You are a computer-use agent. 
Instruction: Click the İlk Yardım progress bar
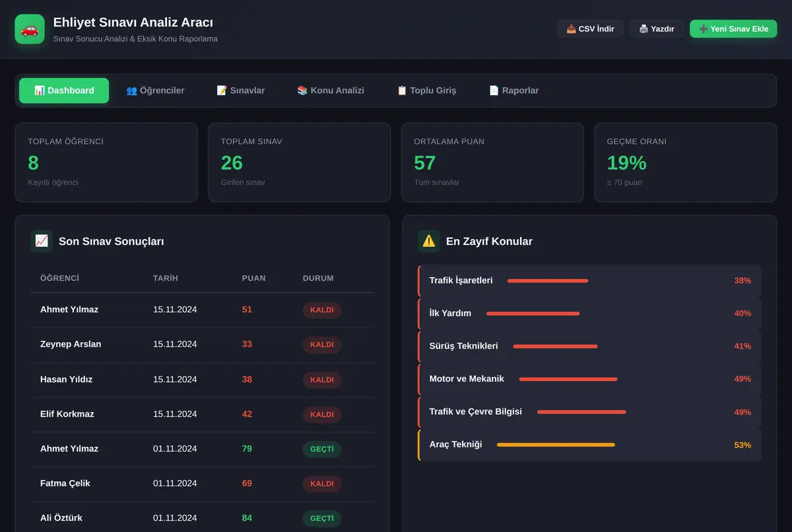[533, 314]
